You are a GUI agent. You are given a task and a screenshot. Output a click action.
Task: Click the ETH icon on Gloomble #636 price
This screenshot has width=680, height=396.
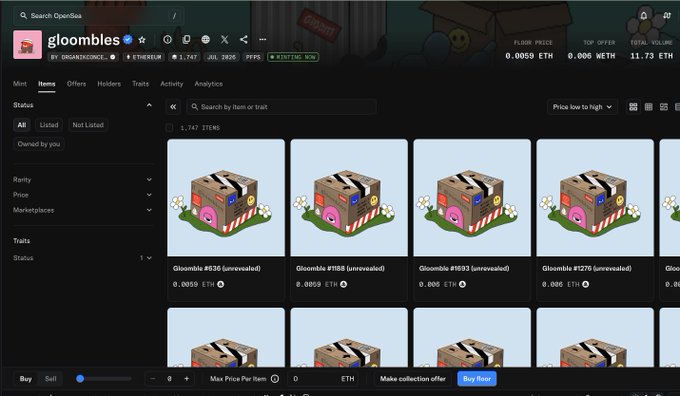pos(221,284)
